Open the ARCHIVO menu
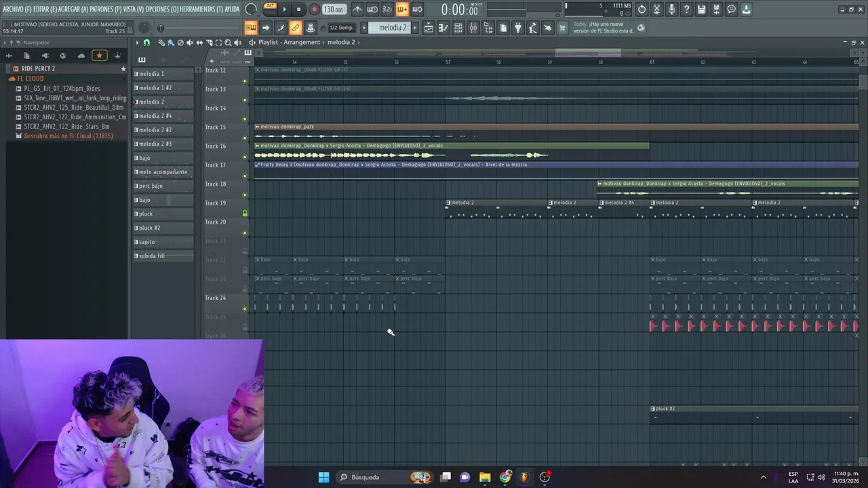868x488 pixels. tap(17, 9)
